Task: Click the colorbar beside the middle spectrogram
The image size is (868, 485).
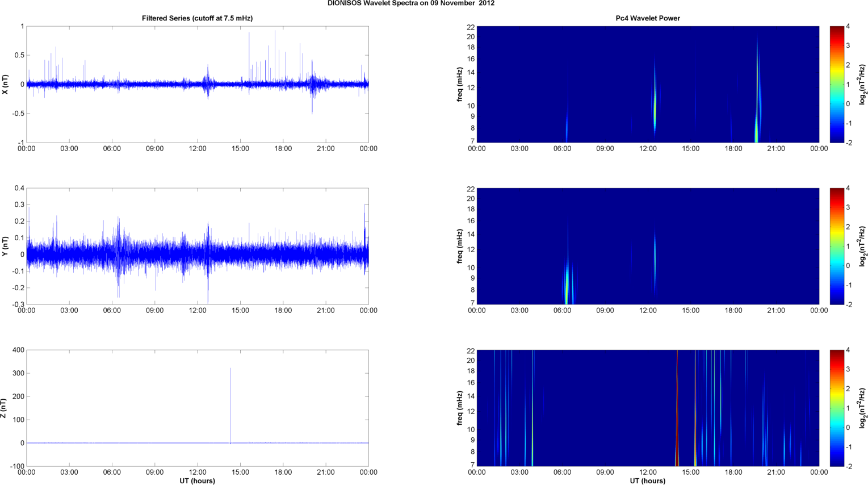Action: (x=838, y=246)
